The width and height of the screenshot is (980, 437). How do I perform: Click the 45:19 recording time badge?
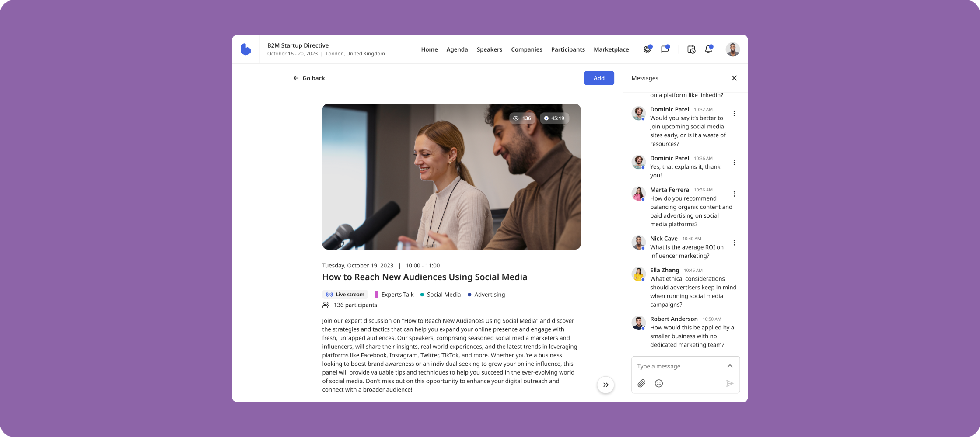coord(554,118)
